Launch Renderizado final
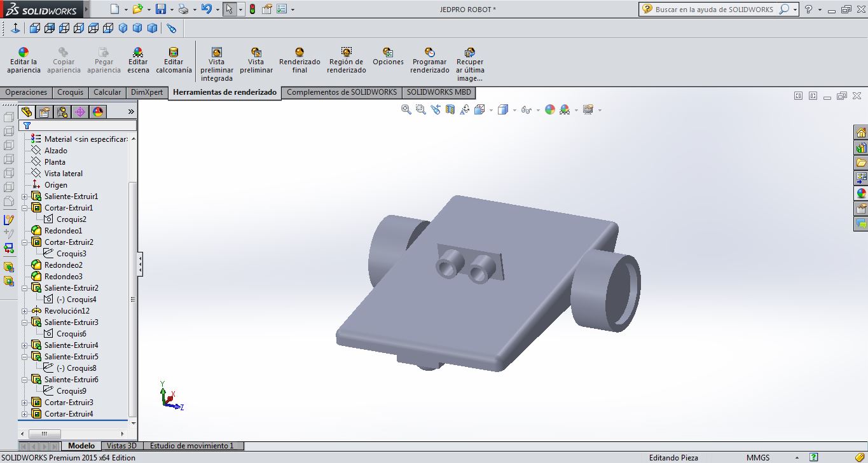 click(300, 61)
